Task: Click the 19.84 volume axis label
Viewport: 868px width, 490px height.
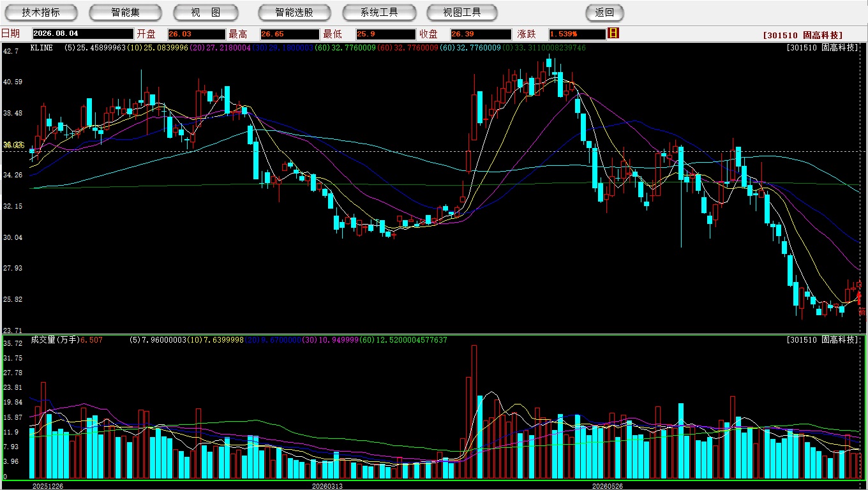Action: click(x=13, y=402)
